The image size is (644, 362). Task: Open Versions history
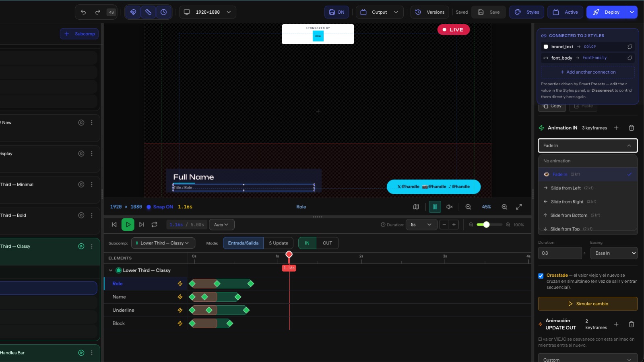click(430, 12)
